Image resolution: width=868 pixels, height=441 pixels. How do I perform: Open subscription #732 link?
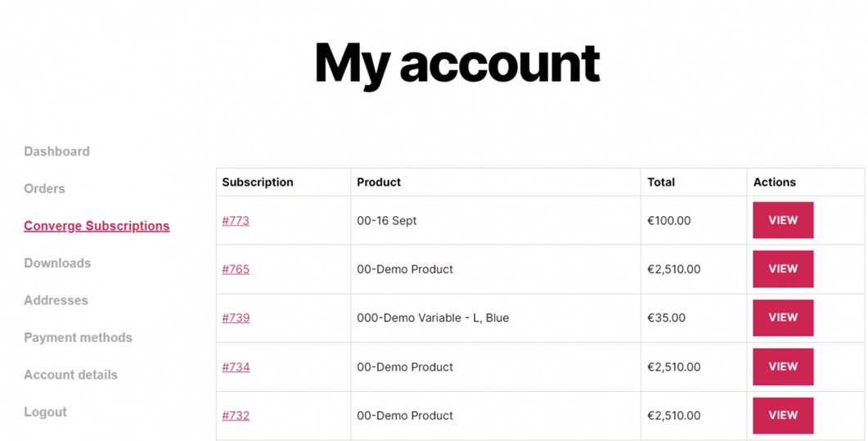pyautogui.click(x=236, y=416)
